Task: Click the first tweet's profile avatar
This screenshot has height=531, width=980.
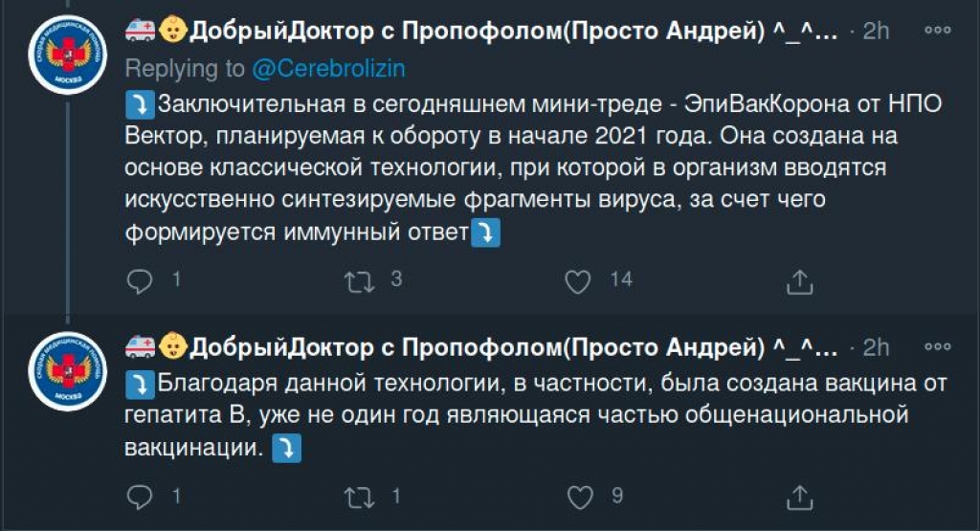Action: tap(66, 55)
